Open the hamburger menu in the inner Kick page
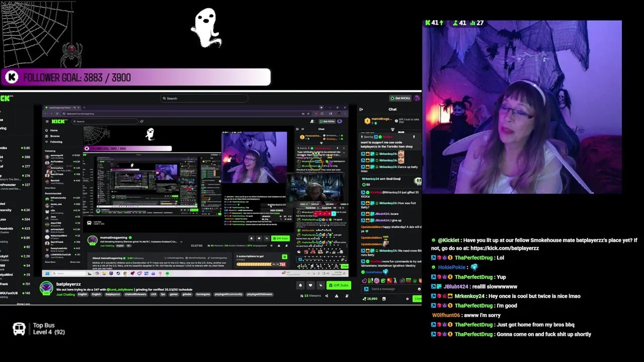 pyautogui.click(x=47, y=121)
